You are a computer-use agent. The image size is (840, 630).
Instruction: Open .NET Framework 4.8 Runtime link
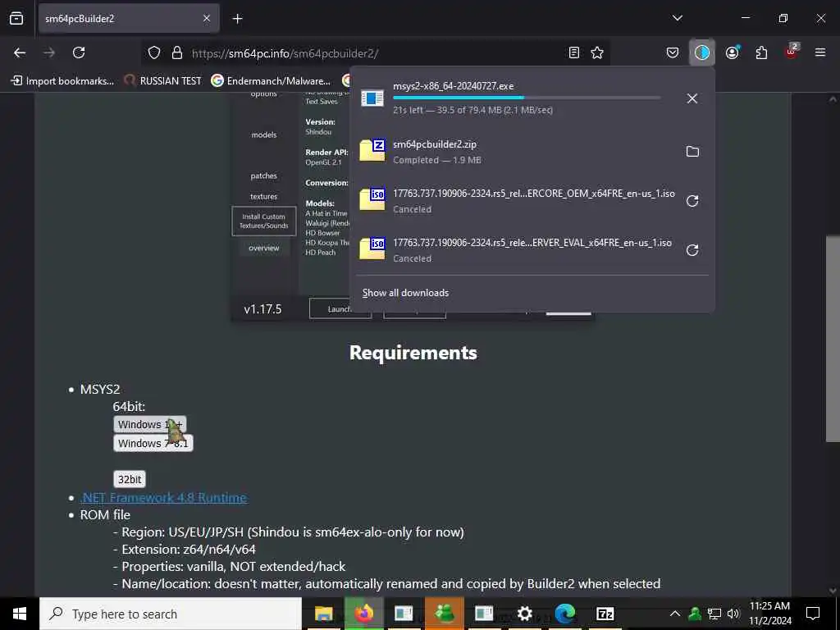(x=163, y=498)
